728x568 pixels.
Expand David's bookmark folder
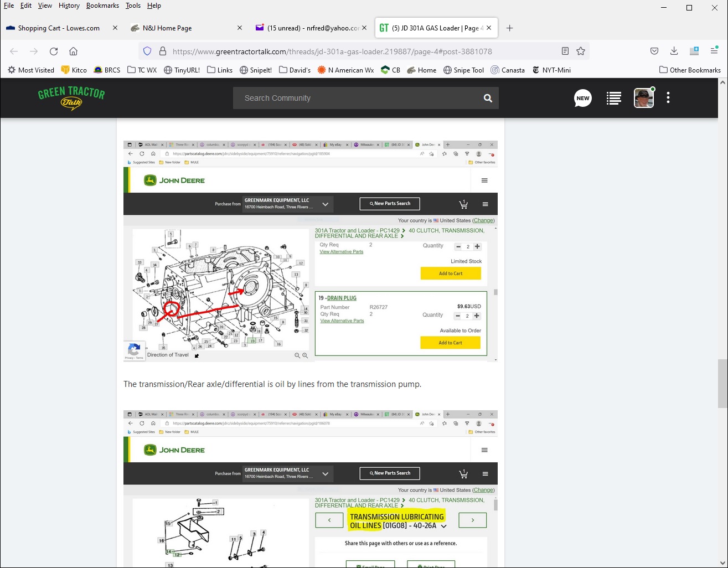295,70
